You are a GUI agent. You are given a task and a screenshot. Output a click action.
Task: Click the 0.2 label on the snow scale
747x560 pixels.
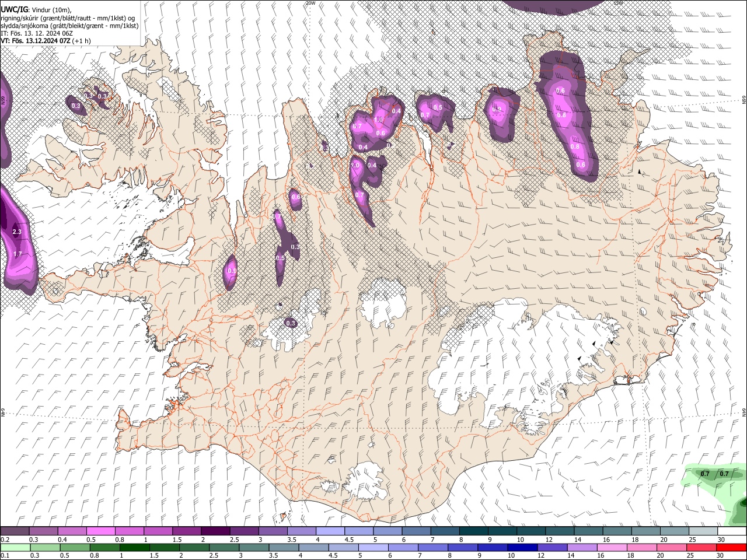pos(5,540)
